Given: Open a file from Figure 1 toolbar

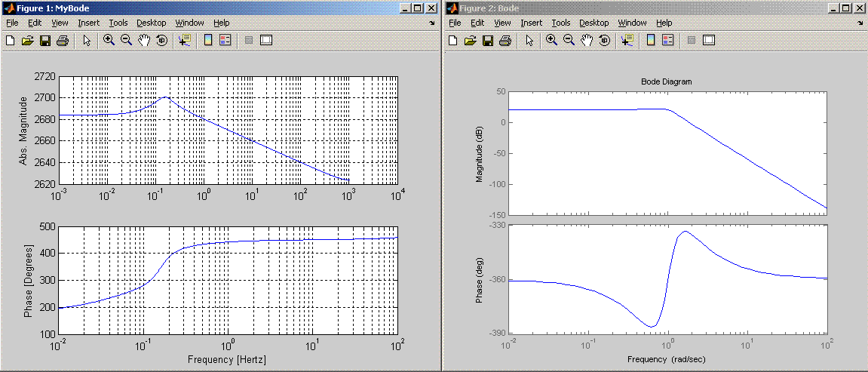Looking at the screenshot, I should [x=28, y=40].
